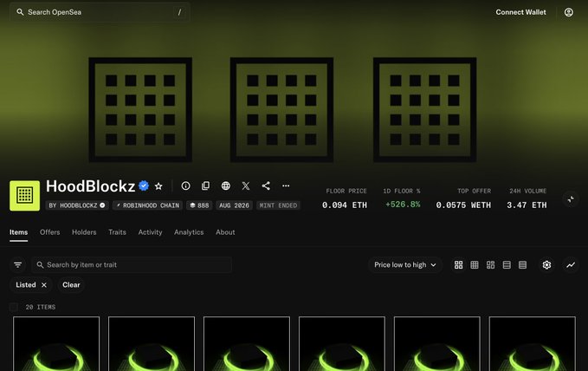This screenshot has height=371, width=588.
Task: Open display settings gear
Action: click(x=546, y=264)
